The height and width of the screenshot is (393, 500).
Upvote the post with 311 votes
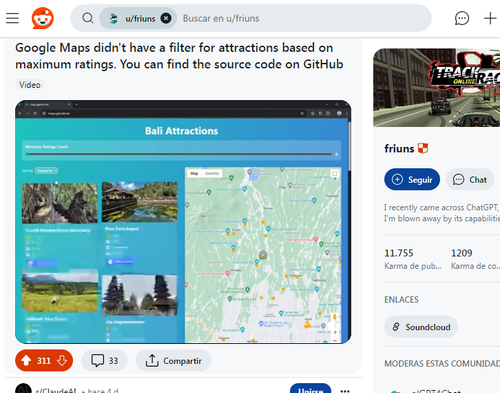26,360
